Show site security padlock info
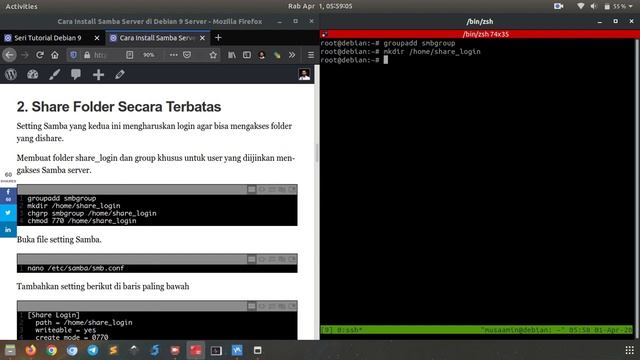 click(87, 55)
